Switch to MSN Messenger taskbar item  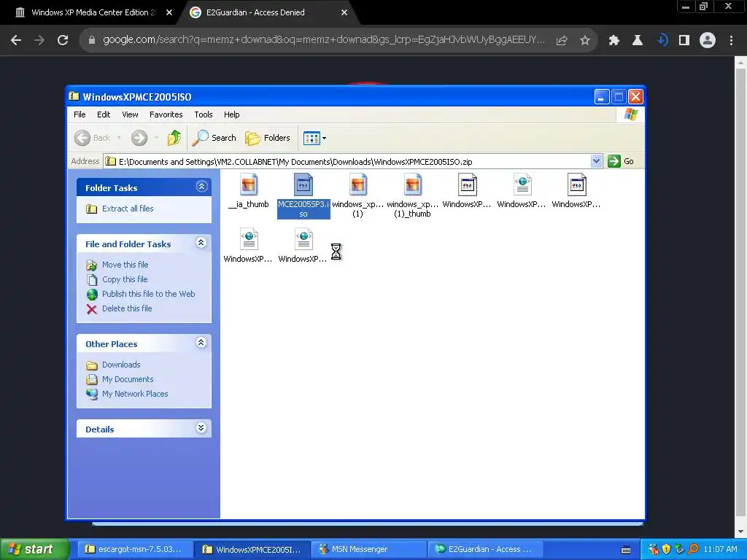[x=369, y=549]
